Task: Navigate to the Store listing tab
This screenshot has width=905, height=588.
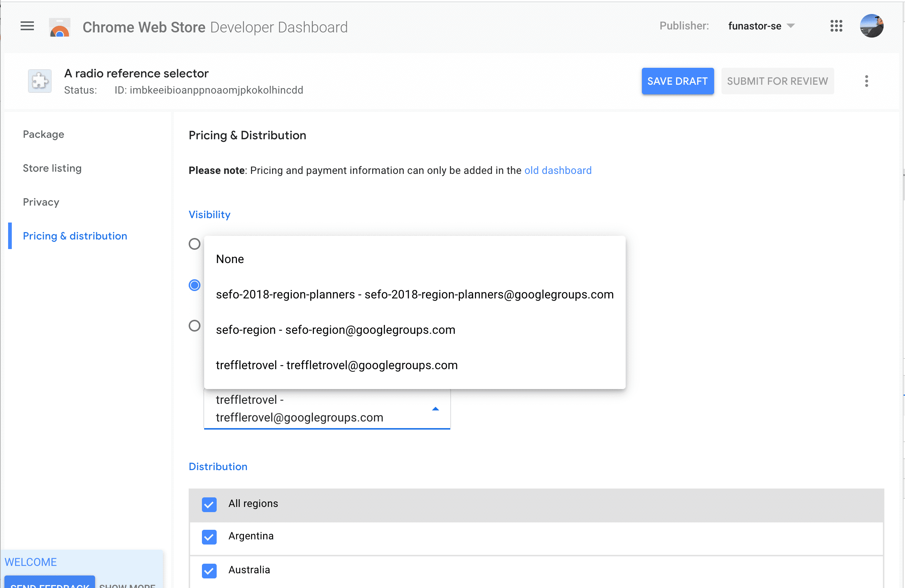Action: pos(53,168)
